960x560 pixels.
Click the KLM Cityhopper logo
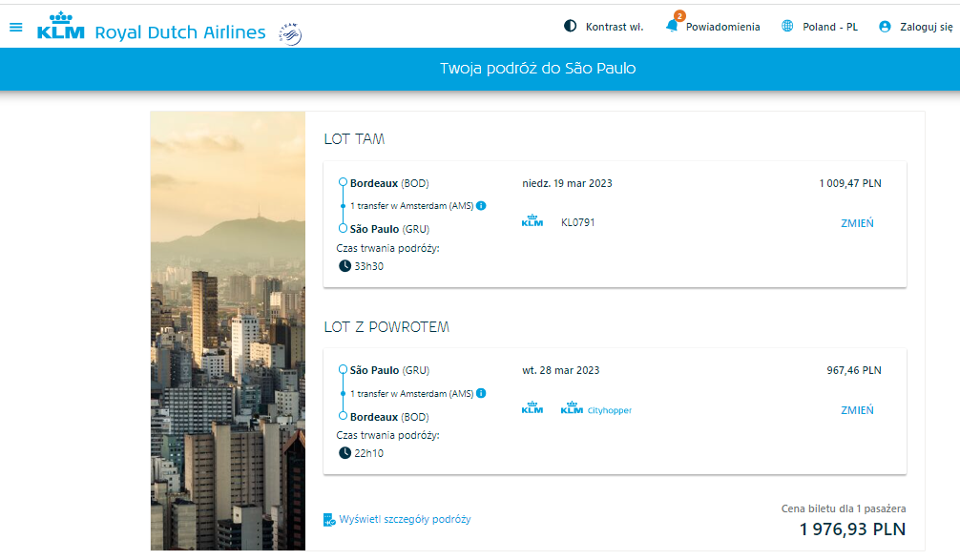click(x=596, y=409)
